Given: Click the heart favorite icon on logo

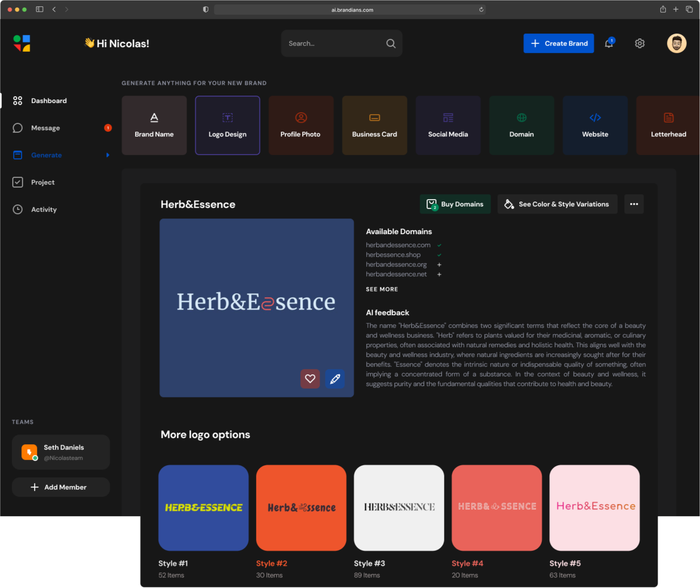Looking at the screenshot, I should pyautogui.click(x=310, y=379).
